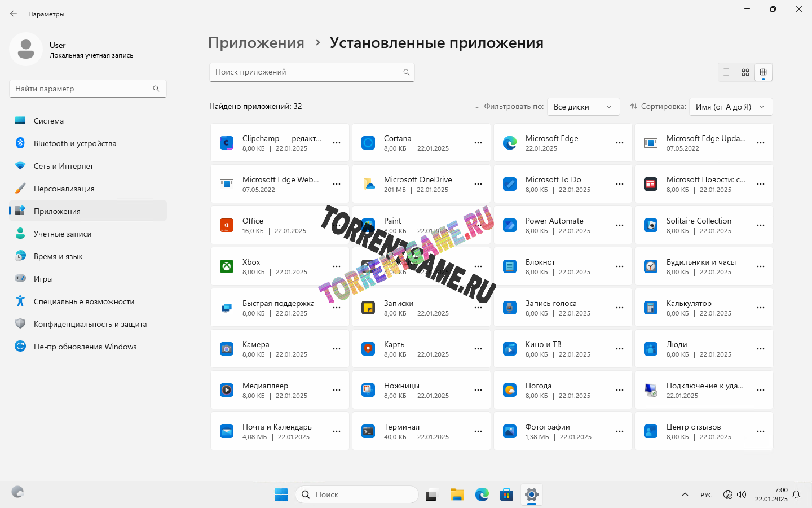The width and height of the screenshot is (812, 508).
Task: Switch to list view layout
Action: tap(727, 72)
